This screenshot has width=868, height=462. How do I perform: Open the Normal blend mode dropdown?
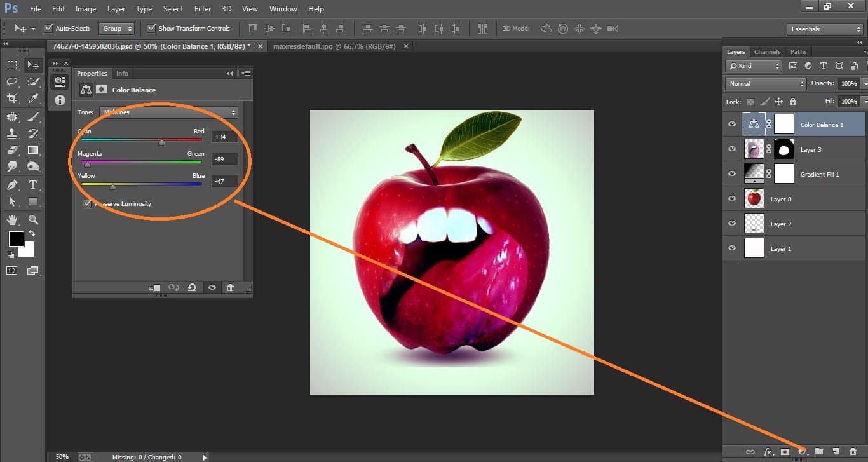pos(764,83)
